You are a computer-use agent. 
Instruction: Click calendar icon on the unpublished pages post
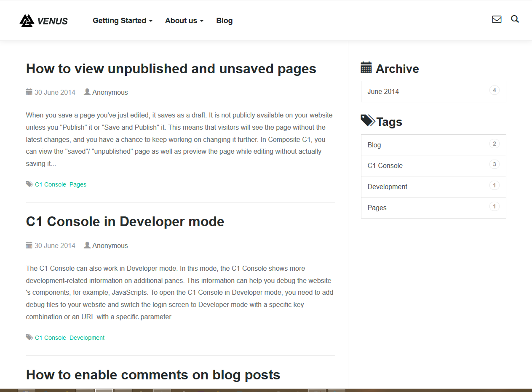pos(29,92)
